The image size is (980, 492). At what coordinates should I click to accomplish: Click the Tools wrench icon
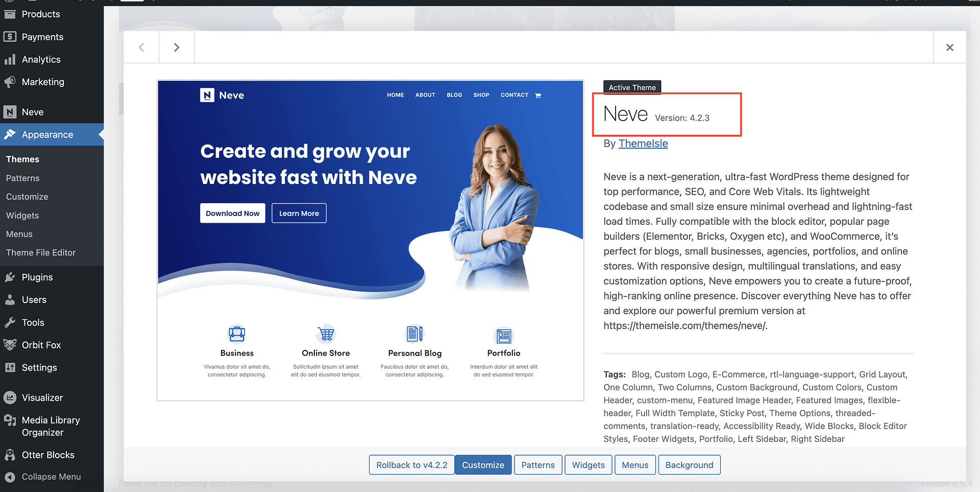click(10, 322)
